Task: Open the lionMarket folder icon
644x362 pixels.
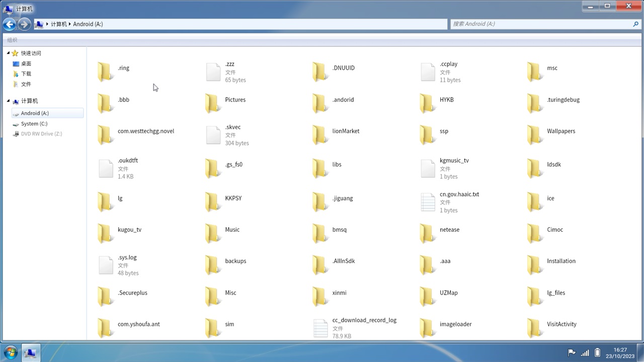Action: pyautogui.click(x=320, y=135)
